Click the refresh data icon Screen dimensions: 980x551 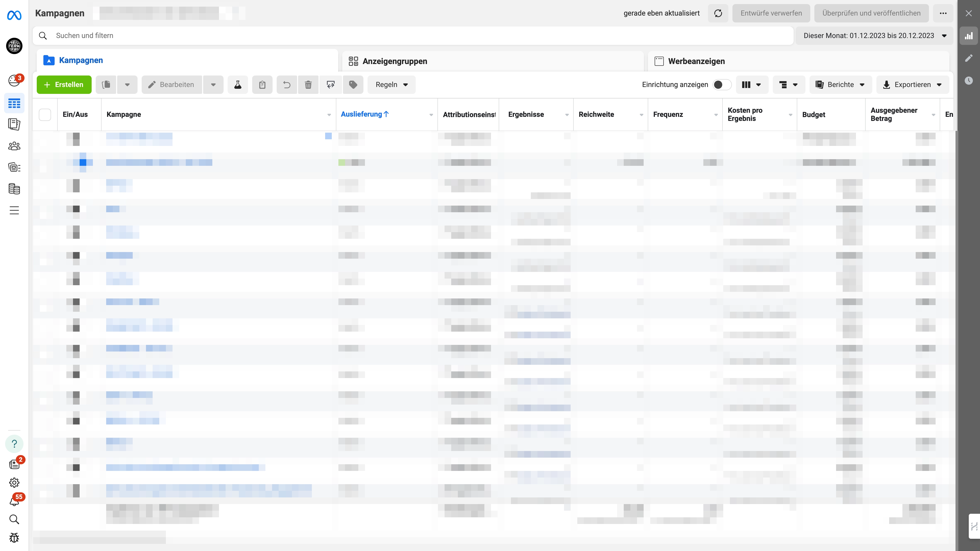click(718, 13)
